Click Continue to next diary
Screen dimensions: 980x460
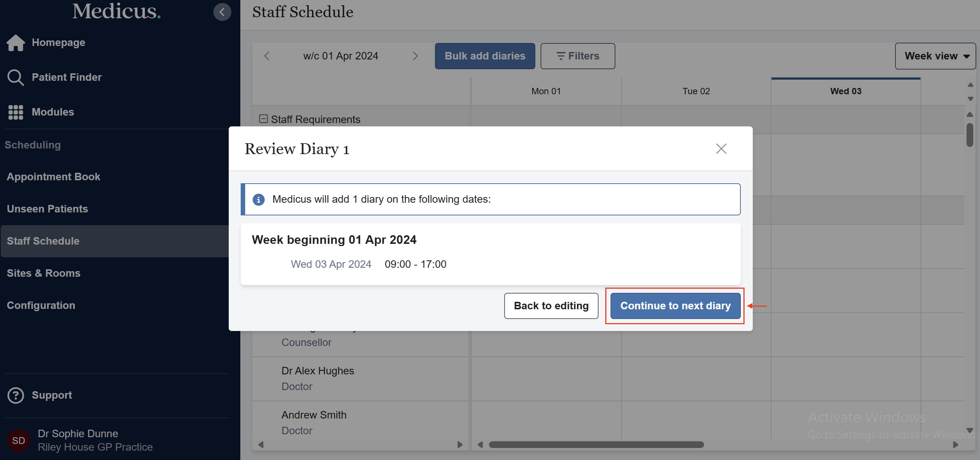(675, 306)
